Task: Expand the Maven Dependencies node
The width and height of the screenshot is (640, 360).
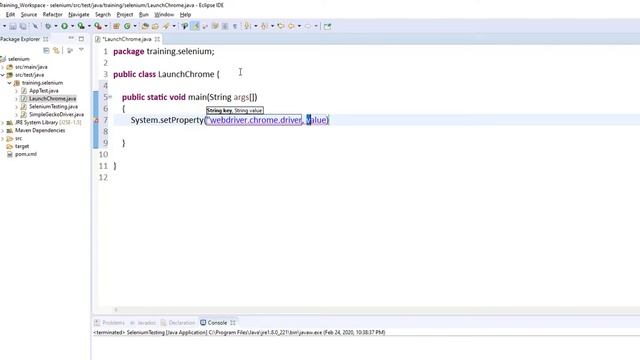Action: (x=2, y=131)
